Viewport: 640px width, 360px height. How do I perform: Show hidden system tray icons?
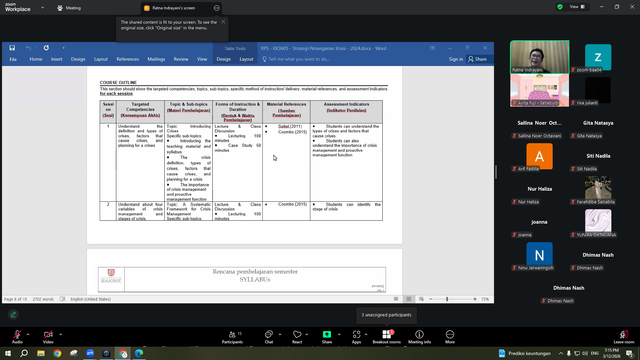point(561,353)
